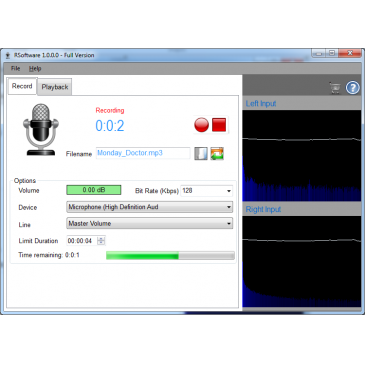Click the Time remaining: 0:0:1 text
Viewport: 365px width, 365px height.
click(x=49, y=255)
